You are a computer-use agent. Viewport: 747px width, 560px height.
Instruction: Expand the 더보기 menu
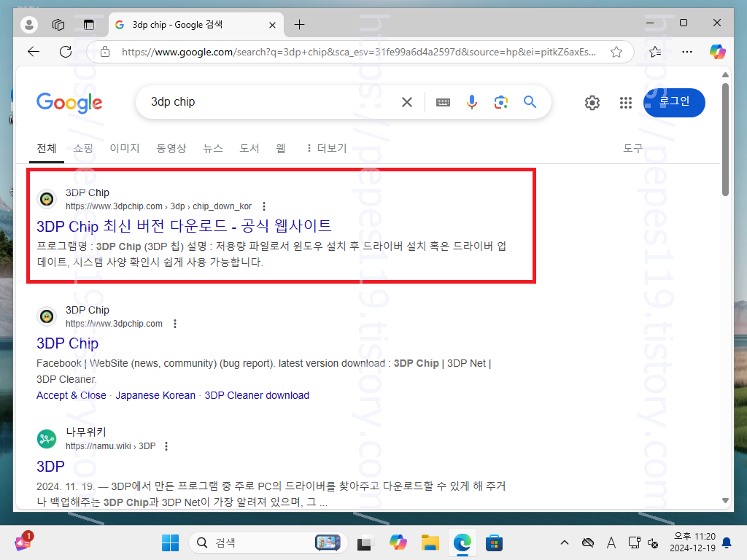pos(327,148)
